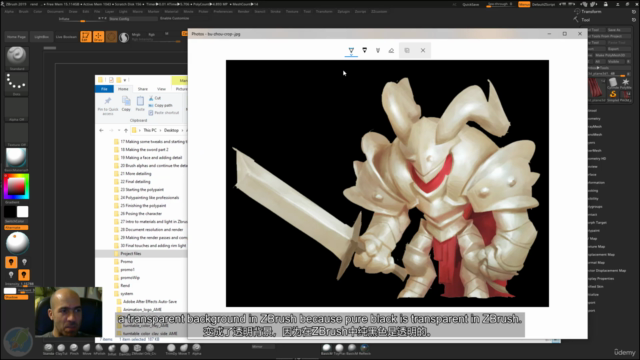640x360 pixels.
Task: Select the white main color swatch
Action: [22, 211]
